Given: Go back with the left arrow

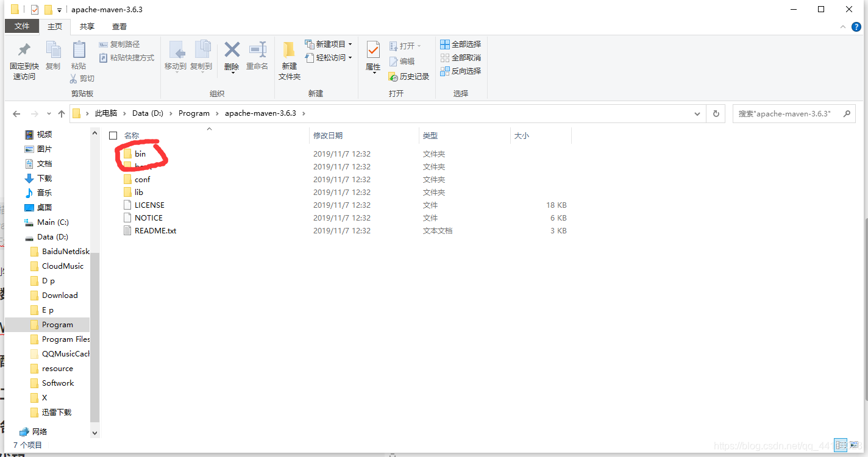Looking at the screenshot, I should point(16,114).
